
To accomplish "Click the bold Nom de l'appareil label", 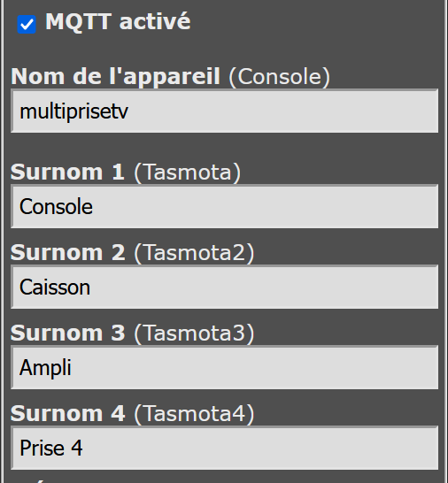I will click(x=116, y=76).
